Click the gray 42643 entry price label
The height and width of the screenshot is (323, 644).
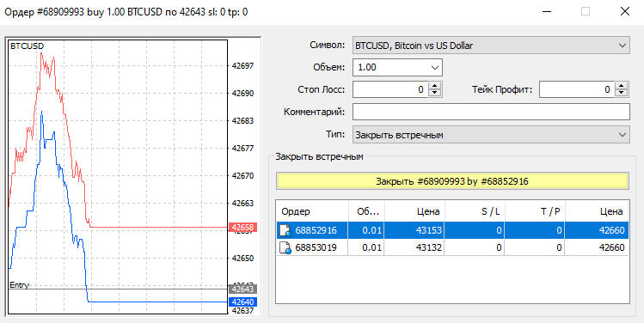[x=242, y=289]
